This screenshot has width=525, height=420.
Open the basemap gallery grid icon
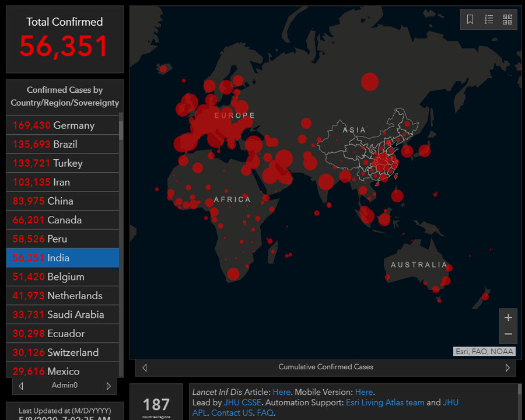508,19
